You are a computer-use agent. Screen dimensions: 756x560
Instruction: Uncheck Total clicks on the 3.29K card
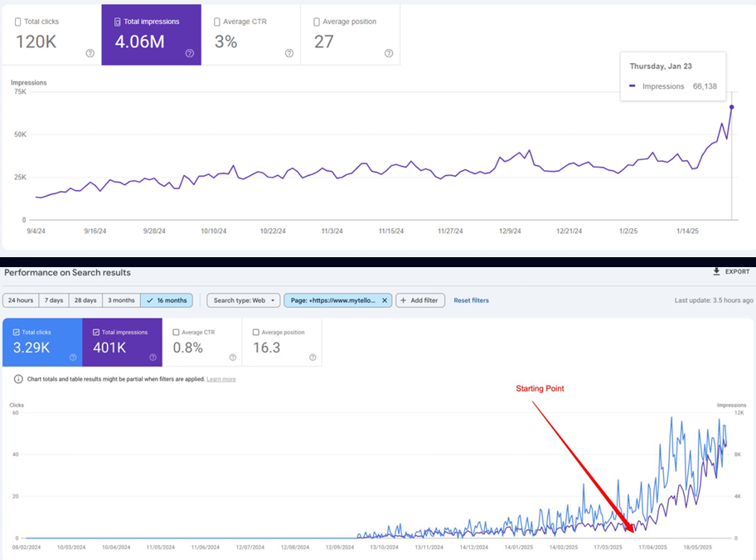coord(16,333)
